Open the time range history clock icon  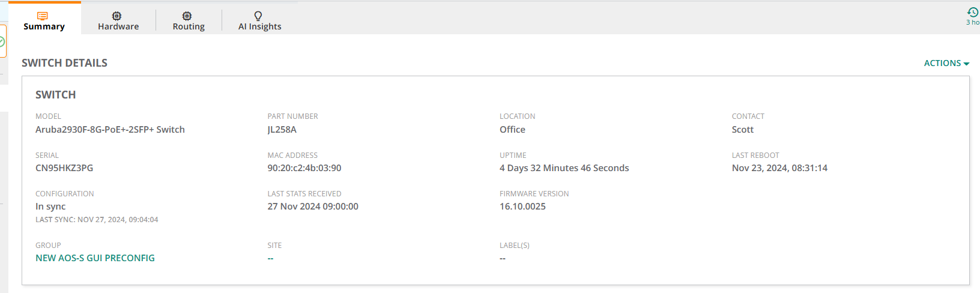(x=972, y=12)
